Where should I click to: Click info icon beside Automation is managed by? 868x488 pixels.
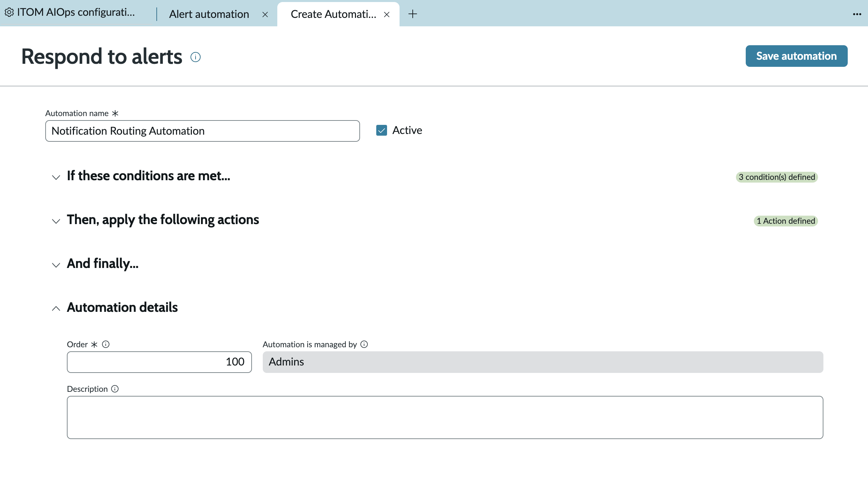(x=364, y=344)
